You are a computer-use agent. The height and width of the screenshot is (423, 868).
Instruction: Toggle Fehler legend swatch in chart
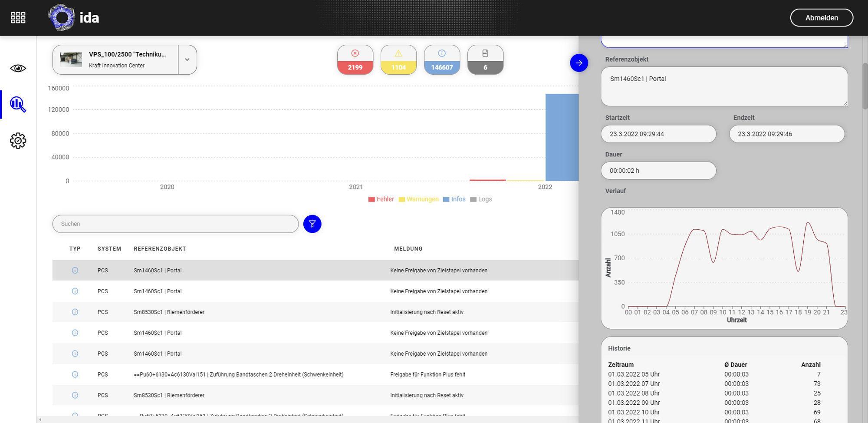pos(372,200)
